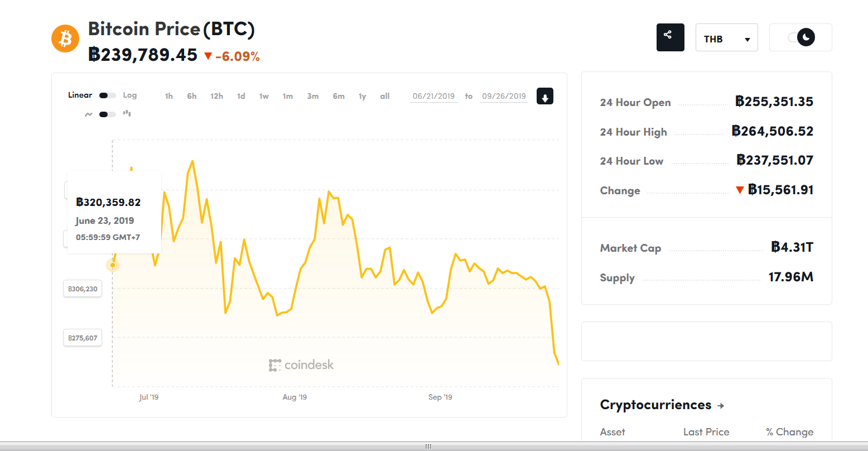
Task: Enable dark mode toggle
Action: (x=801, y=37)
